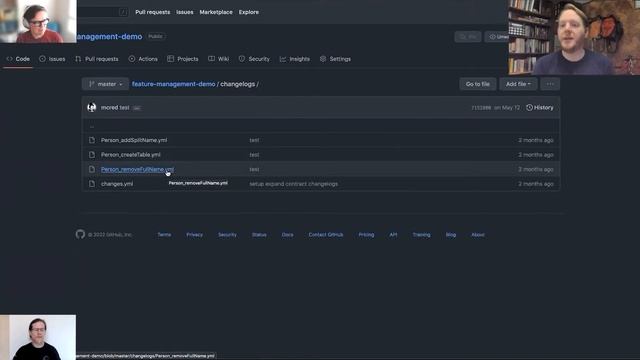The width and height of the screenshot is (640, 360).
Task: Open footer Terms link
Action: (164, 235)
